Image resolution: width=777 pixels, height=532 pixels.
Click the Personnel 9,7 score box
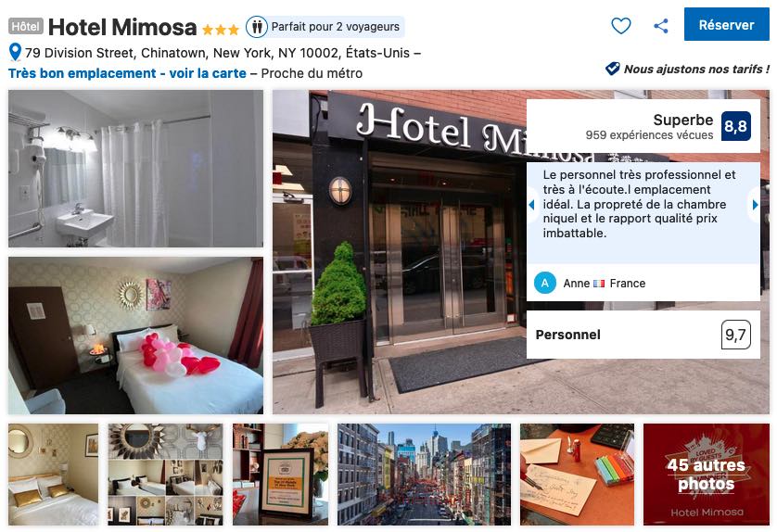tap(643, 335)
